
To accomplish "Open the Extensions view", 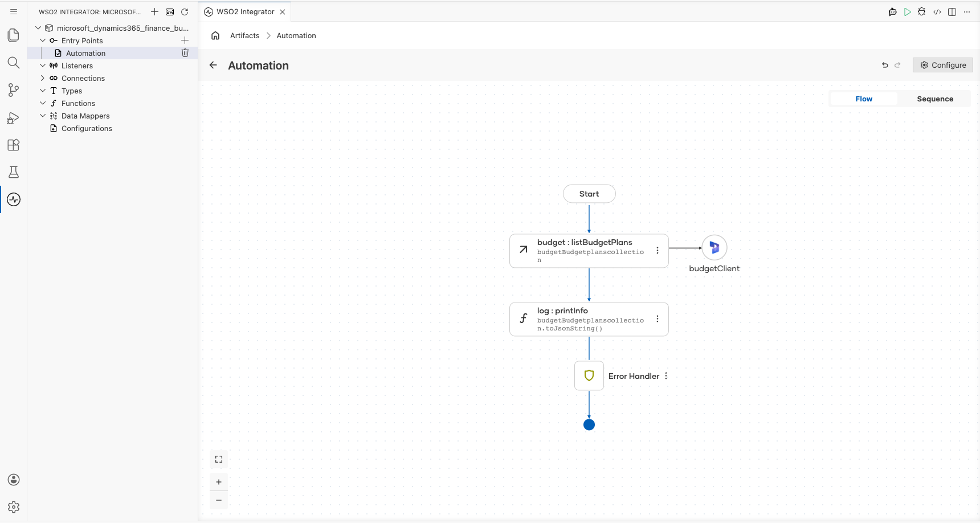I will click(14, 145).
